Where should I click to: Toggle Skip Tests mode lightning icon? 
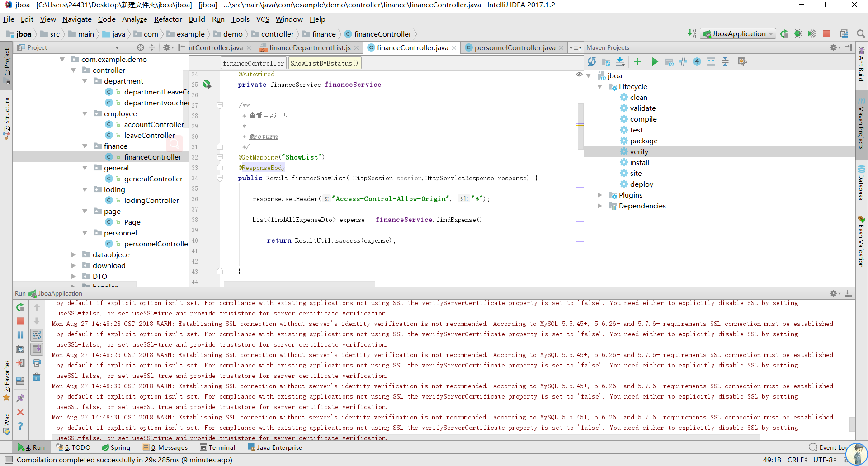tap(697, 62)
